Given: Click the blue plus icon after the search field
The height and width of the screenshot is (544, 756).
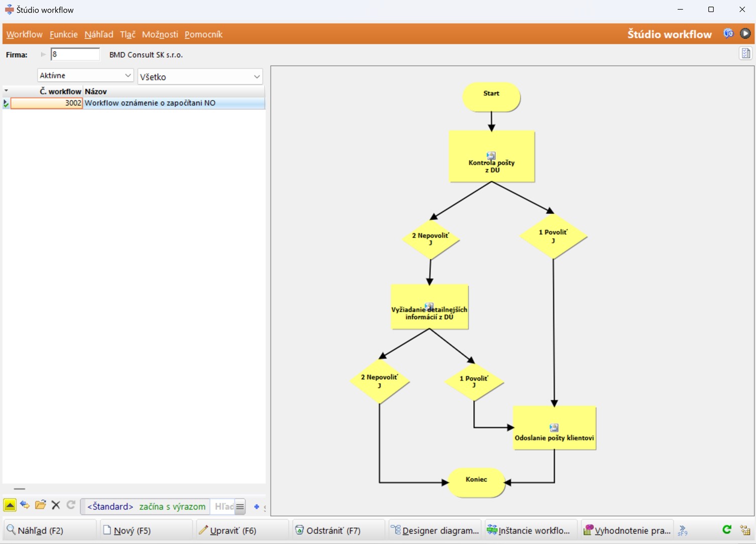Looking at the screenshot, I should [256, 507].
